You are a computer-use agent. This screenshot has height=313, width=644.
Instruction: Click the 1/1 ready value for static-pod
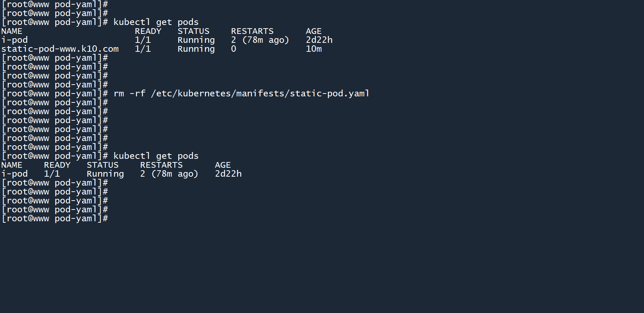pyautogui.click(x=143, y=49)
